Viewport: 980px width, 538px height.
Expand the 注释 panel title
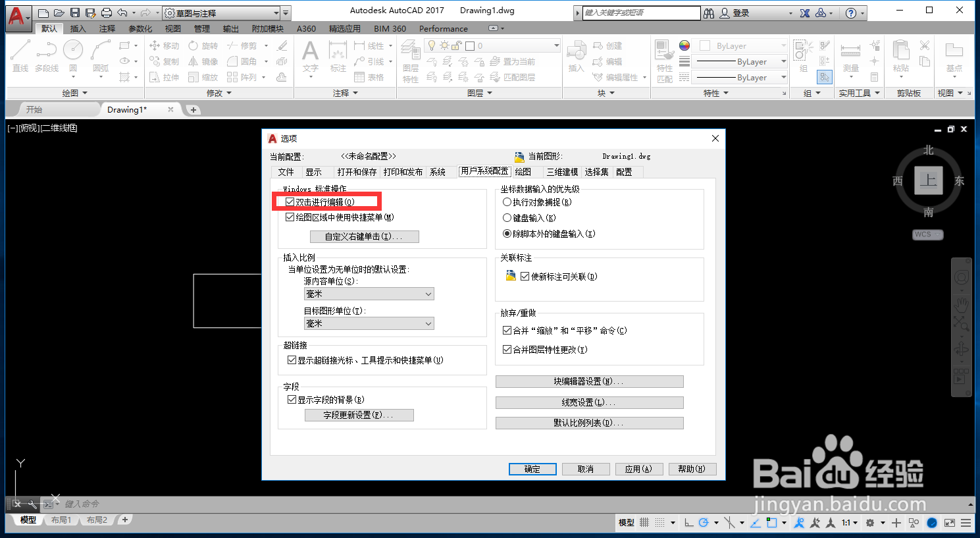tap(346, 94)
